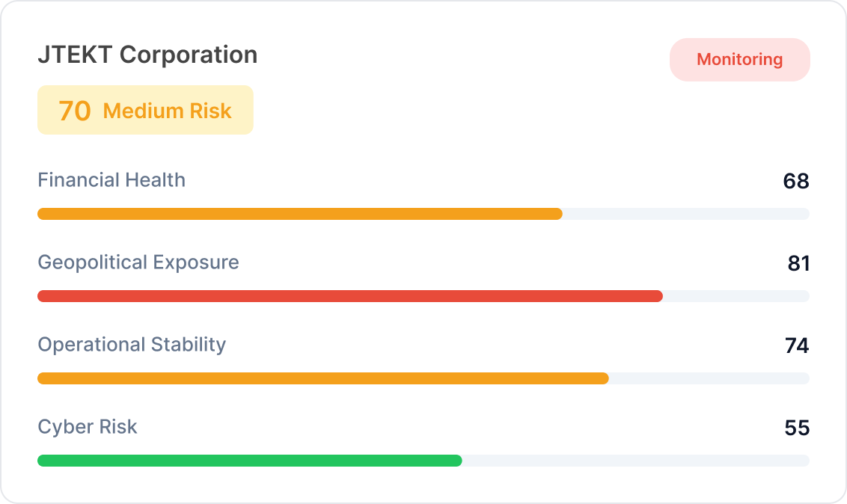Image resolution: width=847 pixels, height=504 pixels.
Task: Select the Operational Stability progress bar
Action: 322,378
